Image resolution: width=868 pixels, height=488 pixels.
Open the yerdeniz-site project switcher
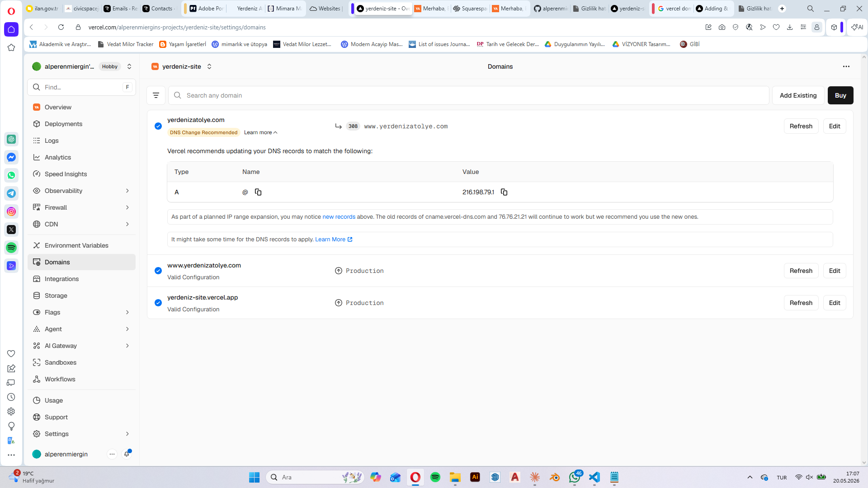[x=209, y=66]
